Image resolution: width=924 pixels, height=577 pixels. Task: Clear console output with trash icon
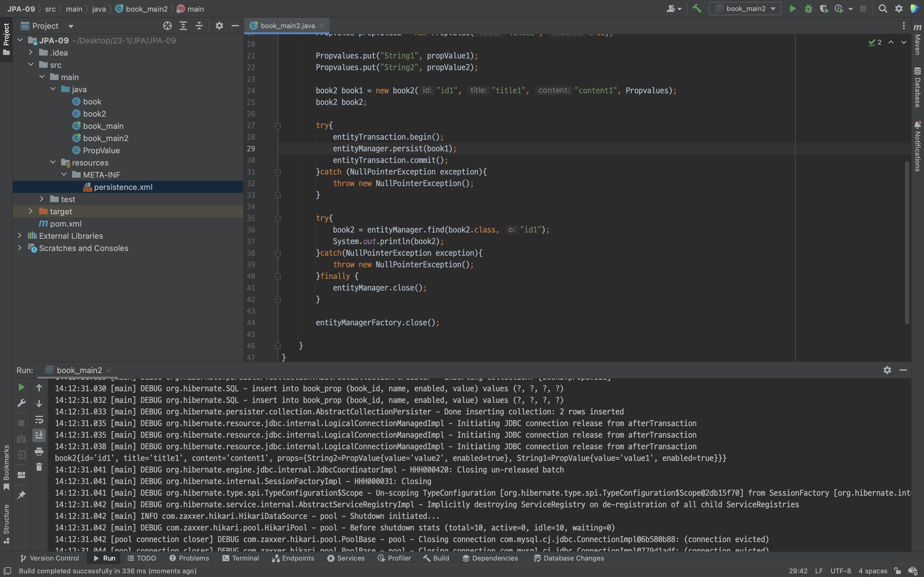coord(39,467)
